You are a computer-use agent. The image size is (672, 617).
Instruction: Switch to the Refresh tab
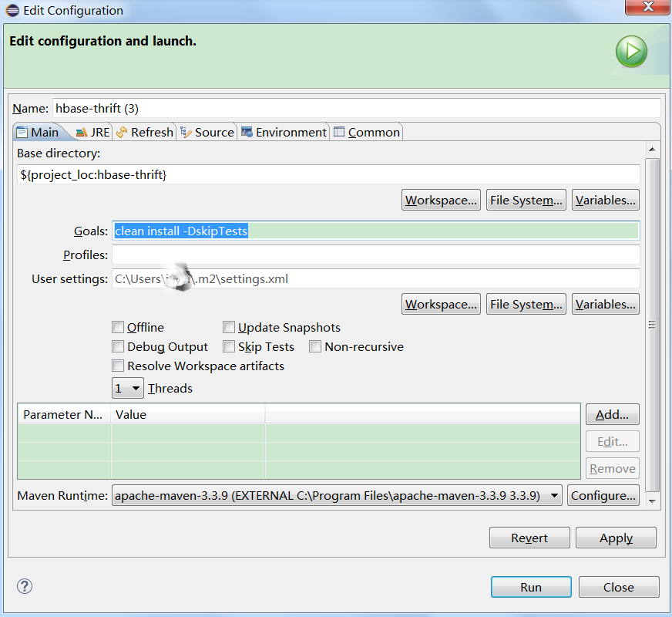145,132
